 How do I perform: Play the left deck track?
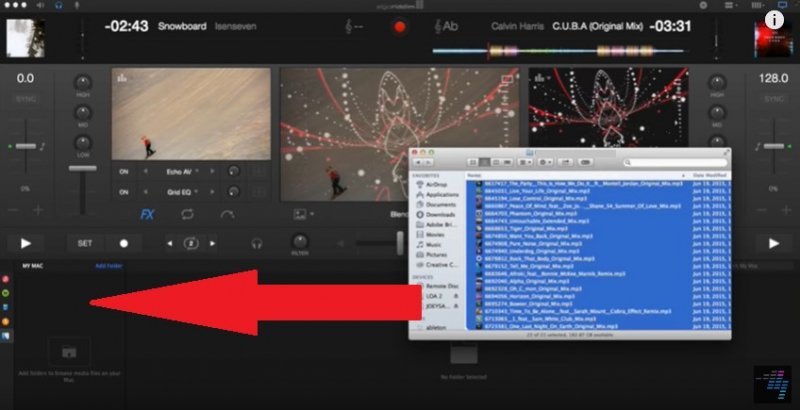(26, 242)
